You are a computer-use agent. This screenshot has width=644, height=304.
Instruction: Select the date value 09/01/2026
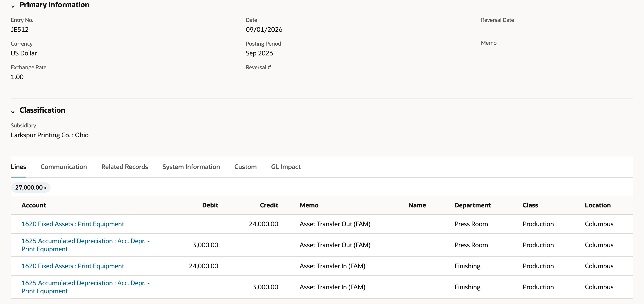[x=264, y=30]
